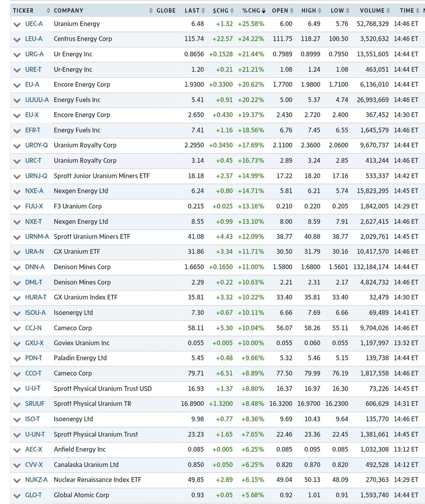
Task: Select last price 115.74
Action: coord(194,39)
